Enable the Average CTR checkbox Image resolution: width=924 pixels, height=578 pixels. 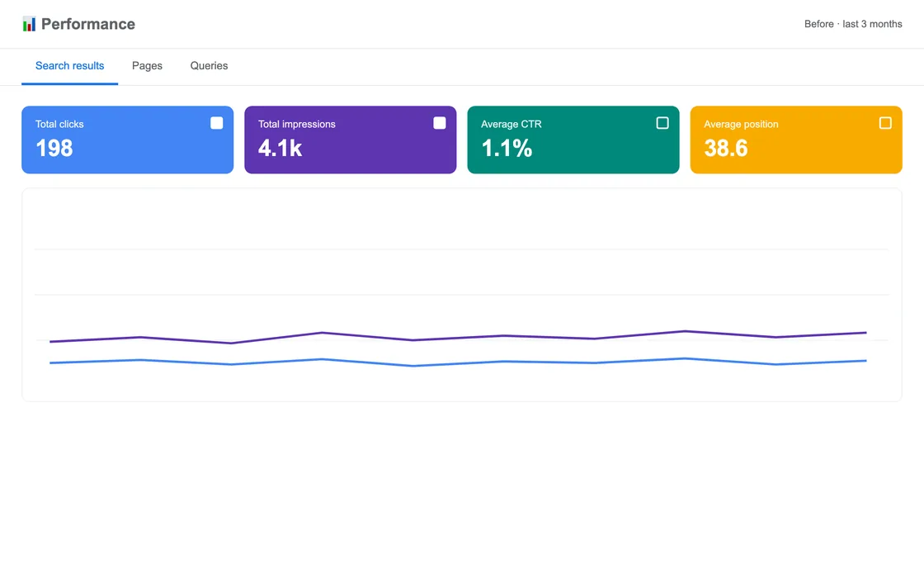pyautogui.click(x=662, y=123)
